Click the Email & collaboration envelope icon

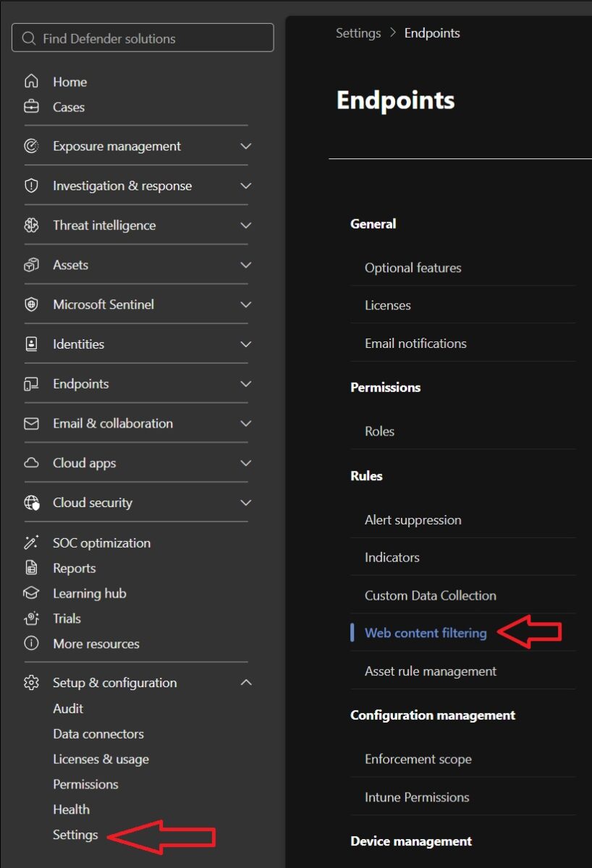click(x=31, y=423)
